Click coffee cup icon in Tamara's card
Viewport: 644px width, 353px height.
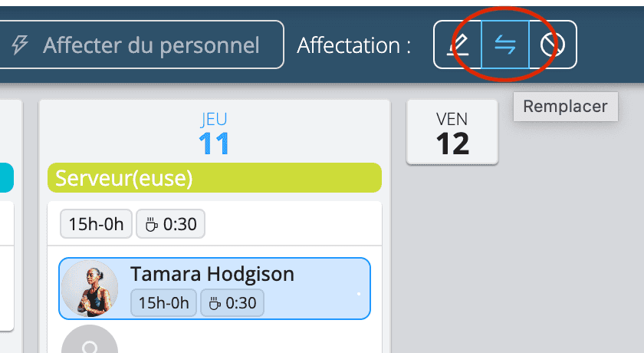click(215, 304)
